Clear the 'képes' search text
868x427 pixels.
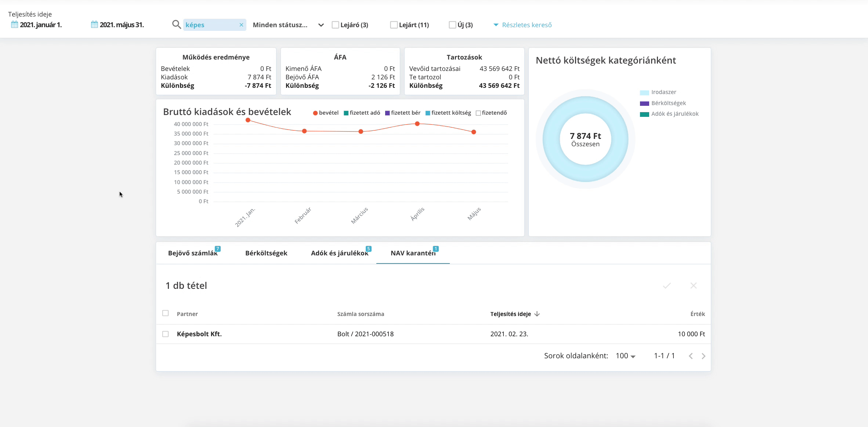click(x=241, y=25)
